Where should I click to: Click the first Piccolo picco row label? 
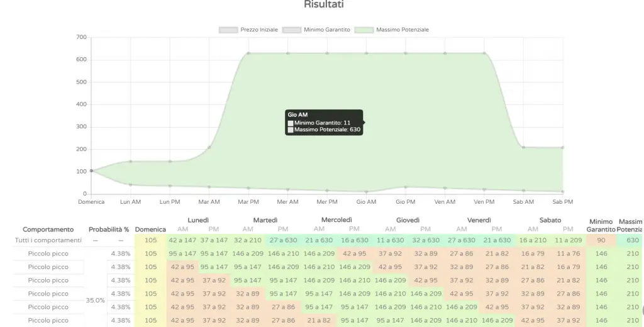pos(48,253)
